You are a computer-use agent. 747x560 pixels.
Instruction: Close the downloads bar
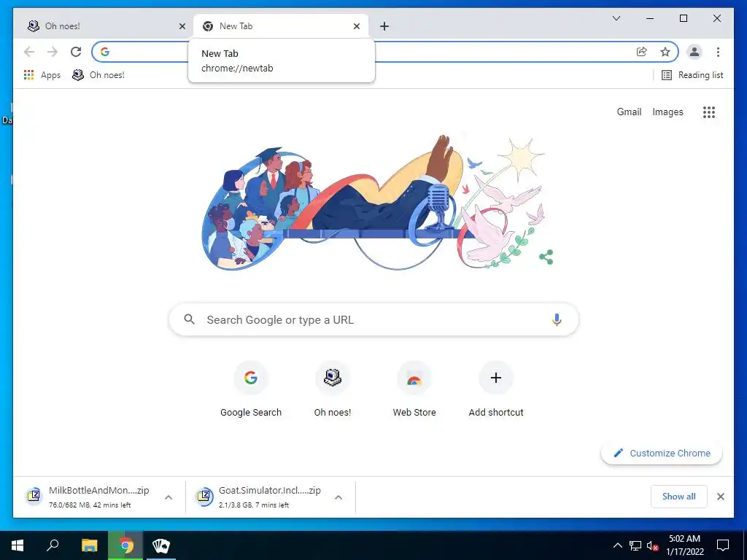click(720, 497)
